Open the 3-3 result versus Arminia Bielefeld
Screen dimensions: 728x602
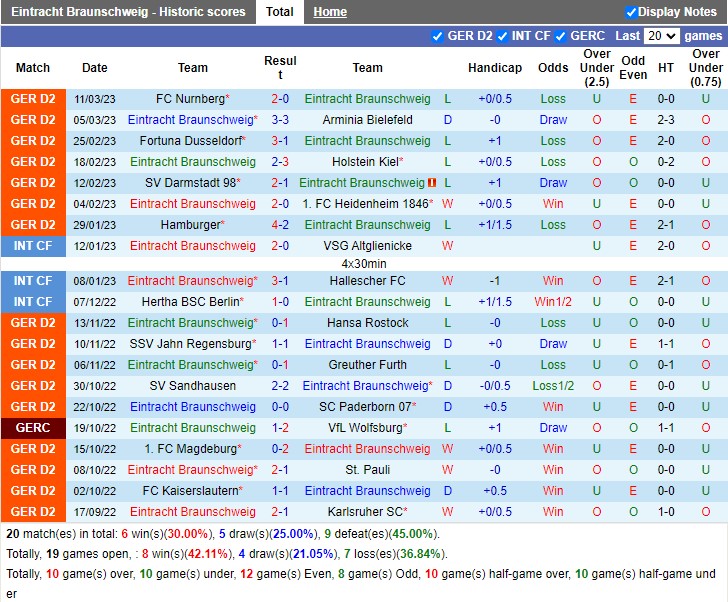280,120
